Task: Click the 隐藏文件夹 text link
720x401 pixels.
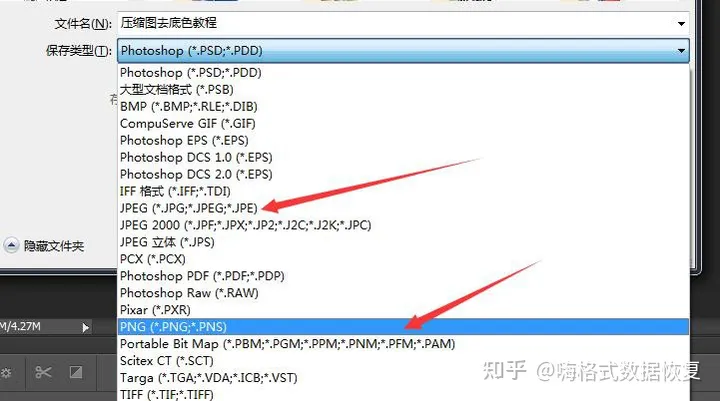Action: (x=54, y=246)
